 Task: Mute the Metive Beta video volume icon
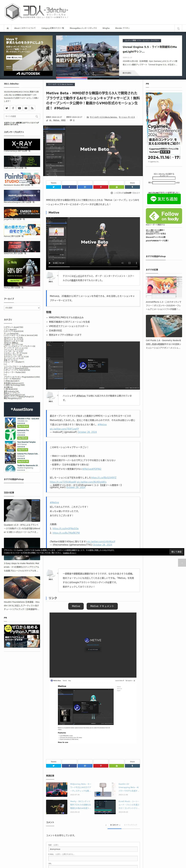[122, 263]
